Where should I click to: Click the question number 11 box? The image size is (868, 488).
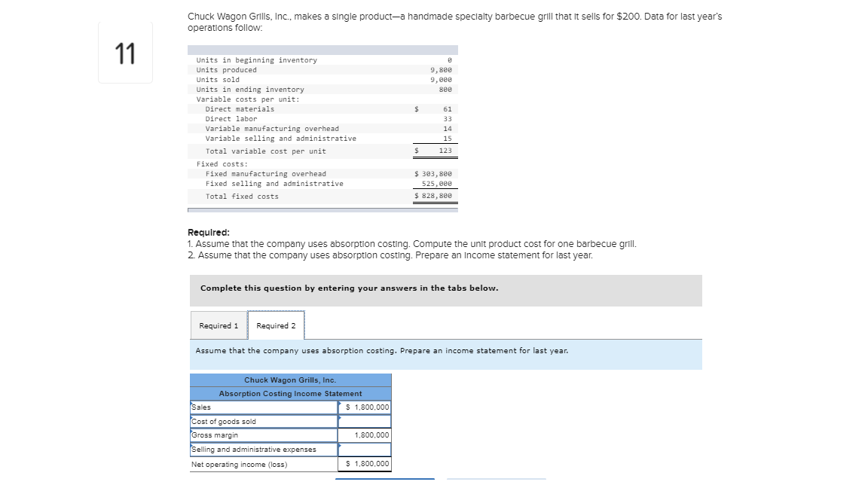pyautogui.click(x=126, y=53)
